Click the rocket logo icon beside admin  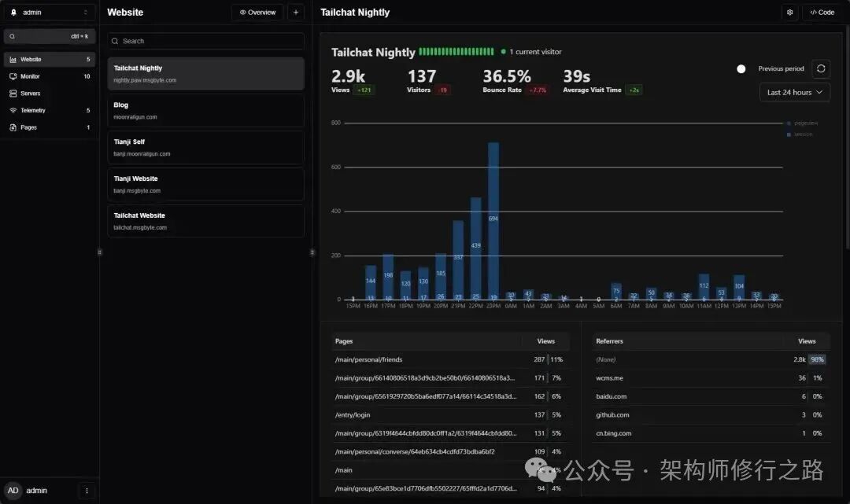click(14, 13)
